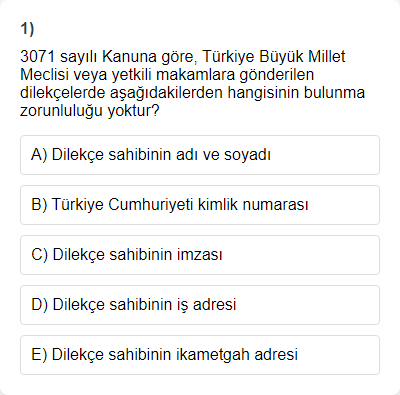Select option D) Dilekçe sahibinin iş adresi
400x395 pixels.
coord(200,305)
